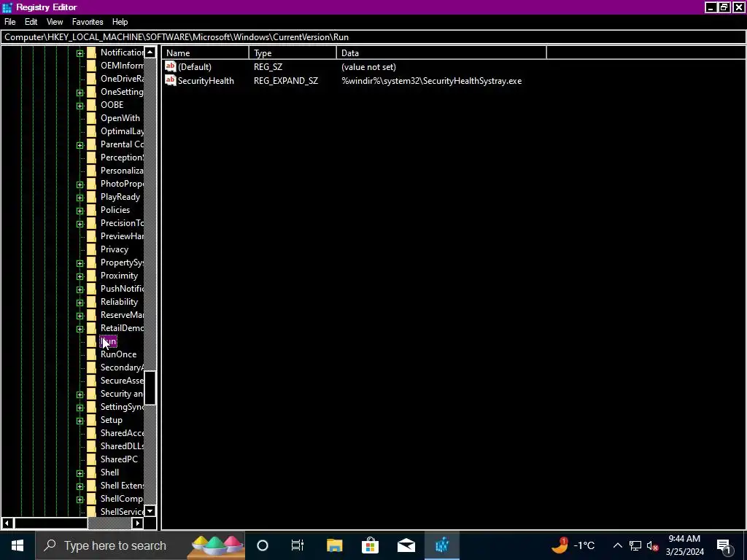Sort values by Data column header
The width and height of the screenshot is (747, 560).
(x=441, y=52)
